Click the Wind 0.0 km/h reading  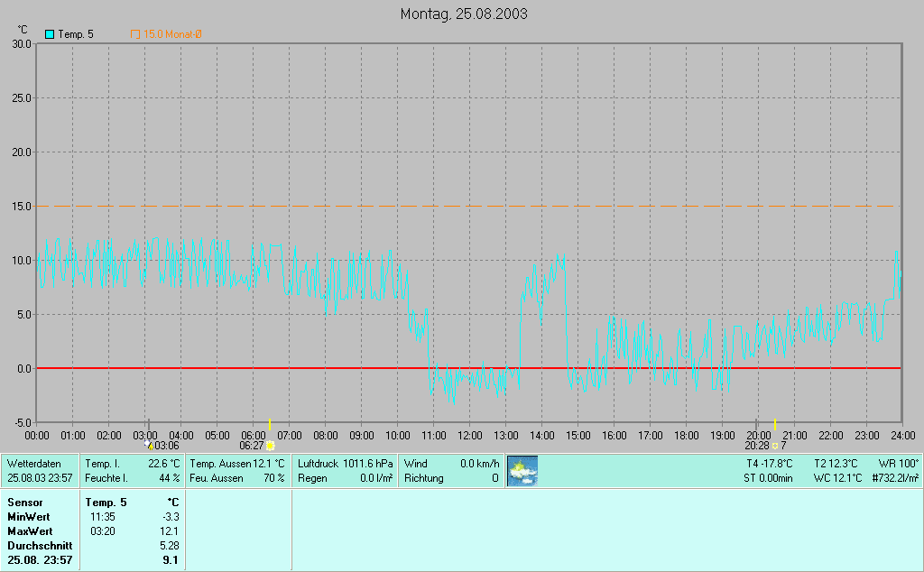click(451, 463)
